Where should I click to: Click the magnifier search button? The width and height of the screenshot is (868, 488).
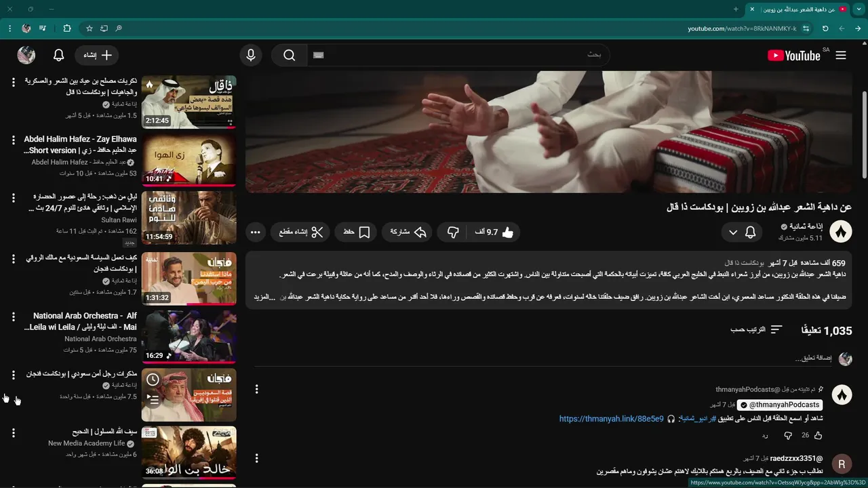coord(290,56)
